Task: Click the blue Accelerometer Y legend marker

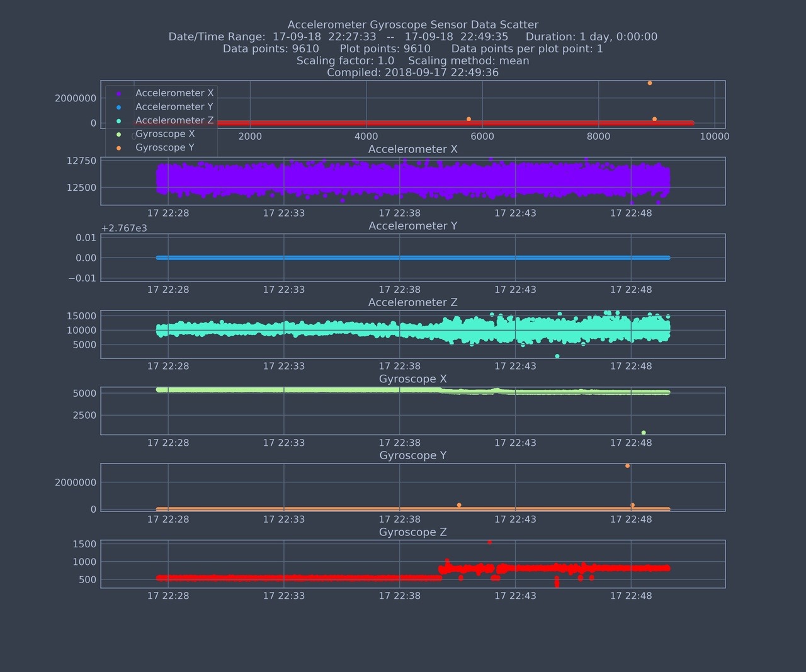Action: pos(118,107)
